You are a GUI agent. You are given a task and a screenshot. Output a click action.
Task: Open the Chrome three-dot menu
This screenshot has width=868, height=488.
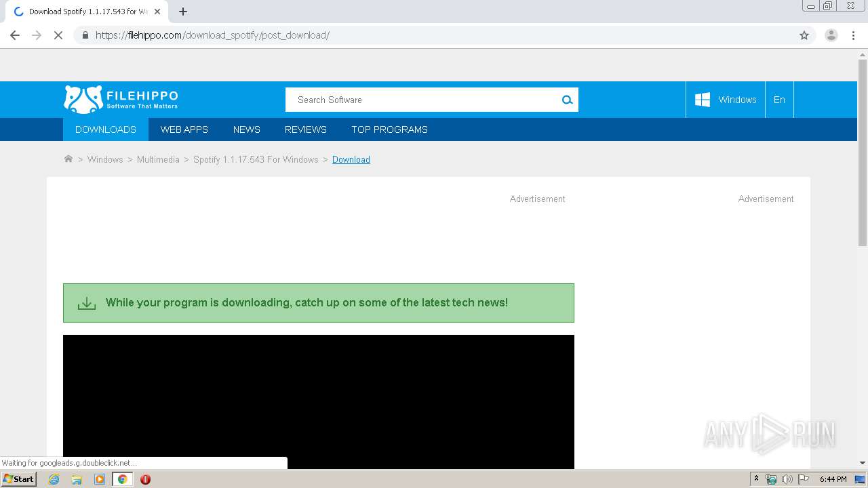[853, 35]
